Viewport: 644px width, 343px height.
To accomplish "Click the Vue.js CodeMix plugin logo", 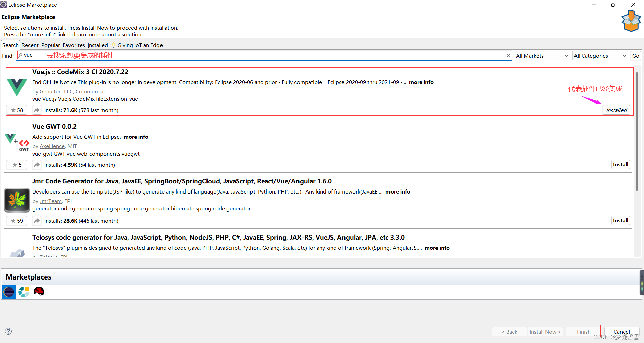I will point(17,87).
